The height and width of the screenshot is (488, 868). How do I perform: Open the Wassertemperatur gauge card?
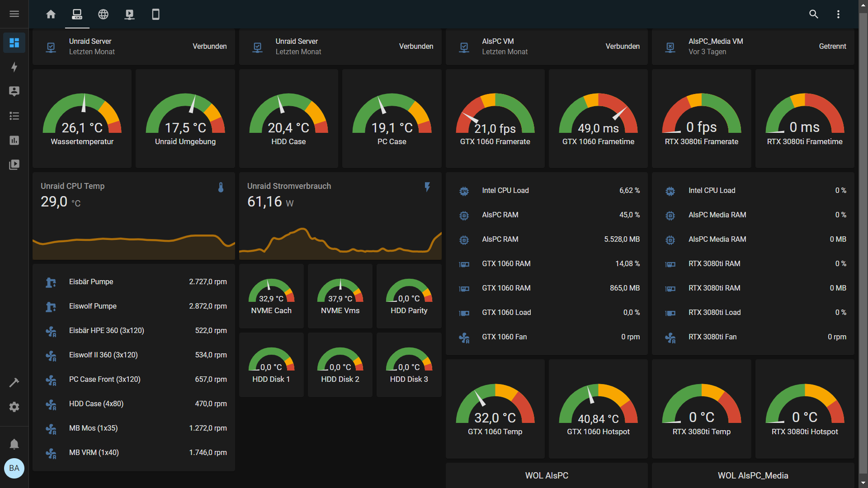(x=82, y=118)
